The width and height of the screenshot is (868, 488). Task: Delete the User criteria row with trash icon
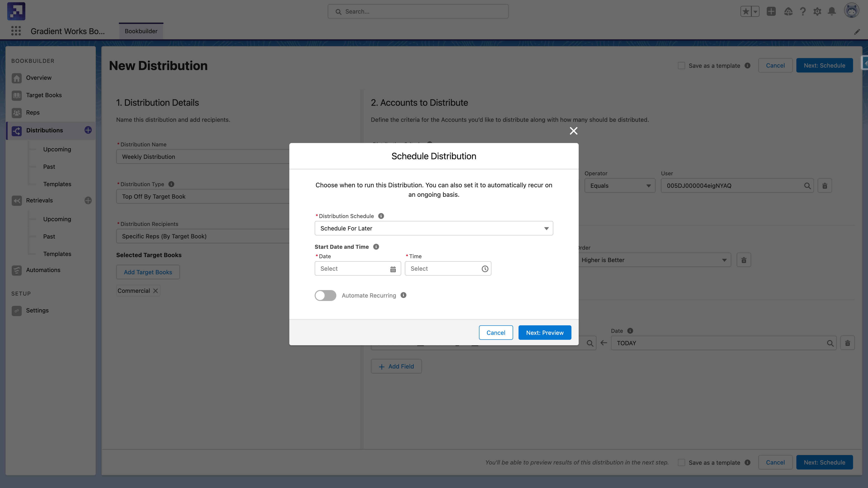click(825, 185)
